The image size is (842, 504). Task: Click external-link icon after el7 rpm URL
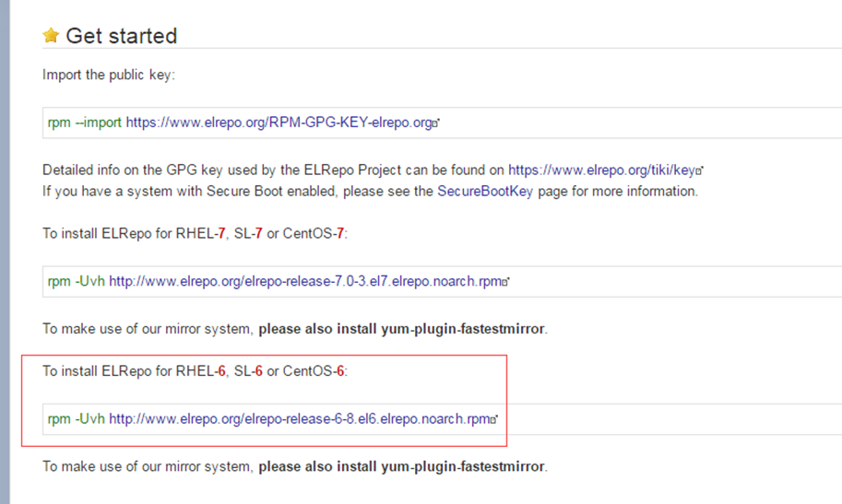click(505, 282)
